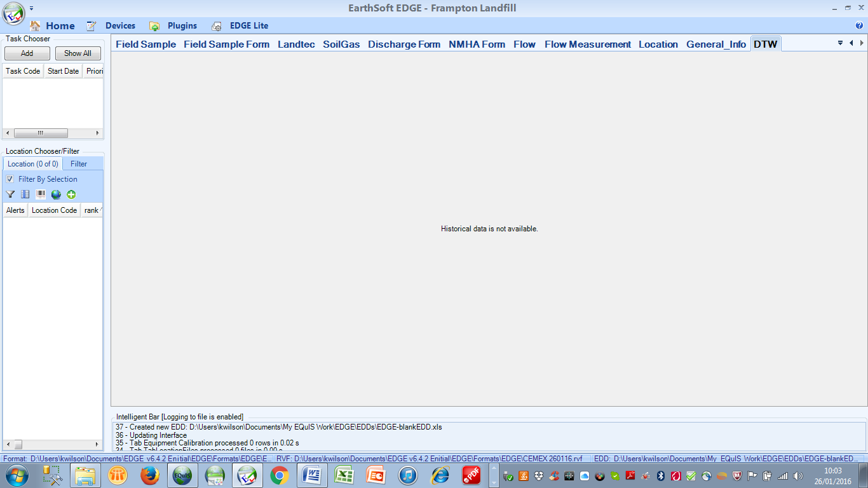Viewport: 868px width, 488px height.
Task: Select the Location (0 of 0) tab
Action: (x=33, y=164)
